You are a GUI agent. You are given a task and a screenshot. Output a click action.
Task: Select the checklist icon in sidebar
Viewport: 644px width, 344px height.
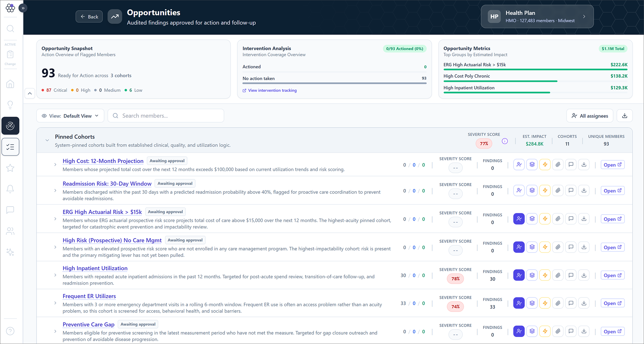(x=10, y=147)
